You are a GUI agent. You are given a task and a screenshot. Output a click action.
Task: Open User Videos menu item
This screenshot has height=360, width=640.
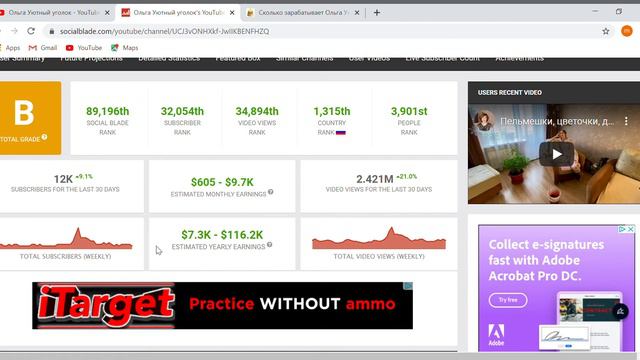click(369, 58)
